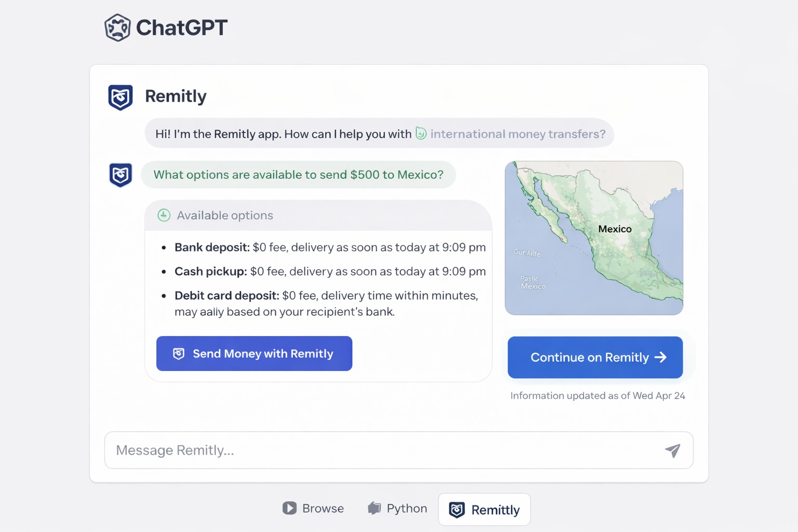Viewport: 798px width, 532px height.
Task: Expand the Available options header
Action: pyautogui.click(x=318, y=215)
